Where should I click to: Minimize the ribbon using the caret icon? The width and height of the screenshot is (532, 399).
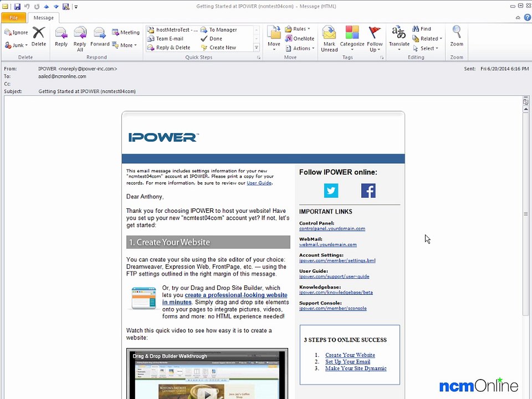click(518, 18)
